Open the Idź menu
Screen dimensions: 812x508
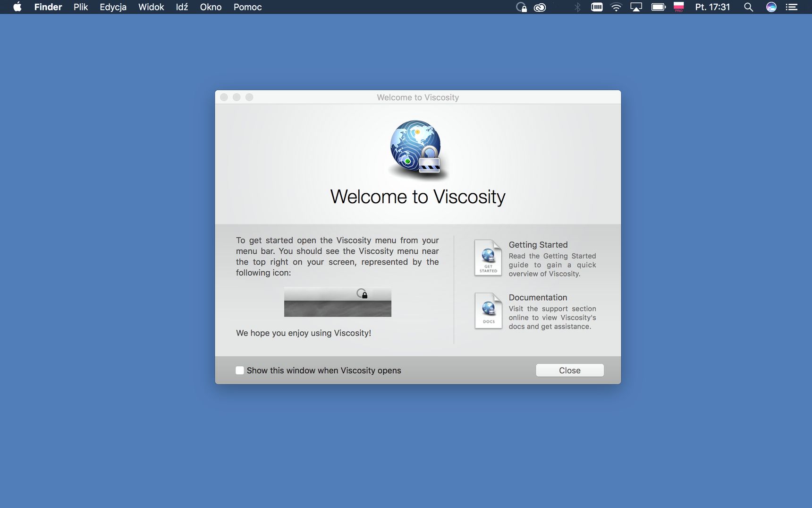point(182,7)
